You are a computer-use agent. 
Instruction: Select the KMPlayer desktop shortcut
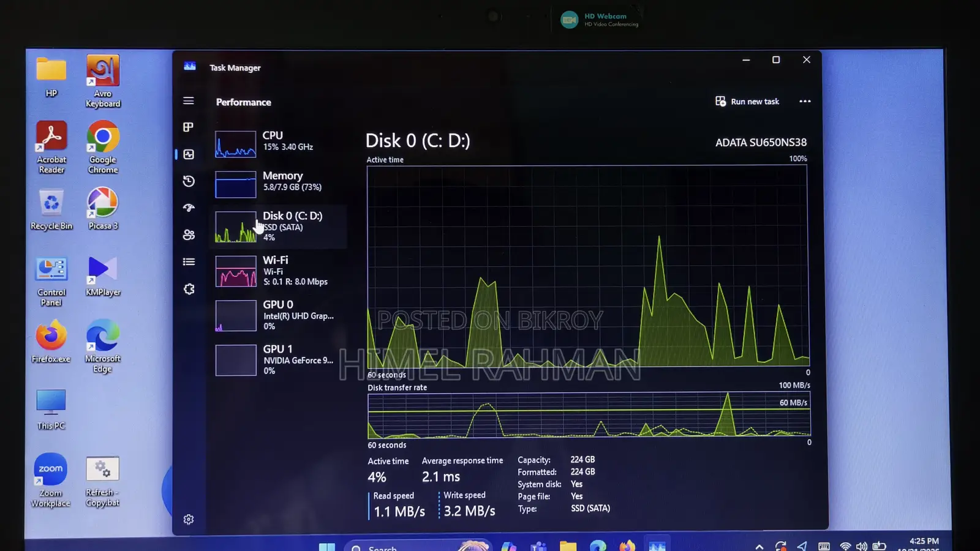point(103,276)
